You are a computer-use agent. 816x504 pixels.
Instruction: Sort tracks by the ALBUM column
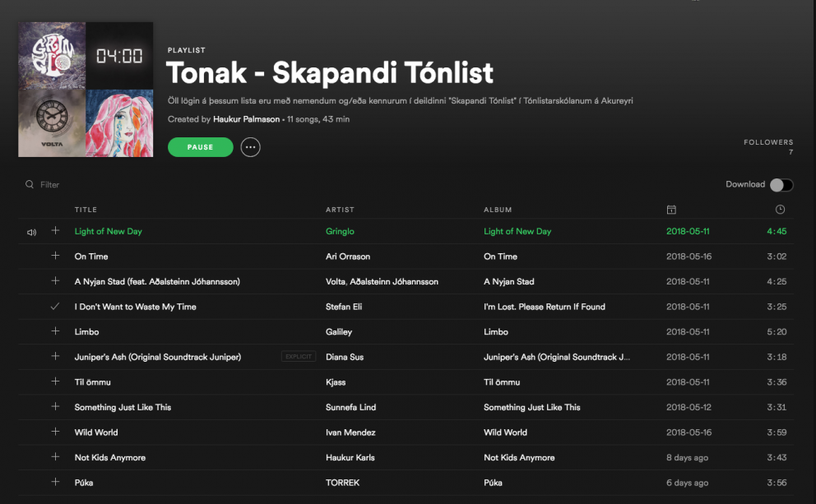[x=498, y=210]
